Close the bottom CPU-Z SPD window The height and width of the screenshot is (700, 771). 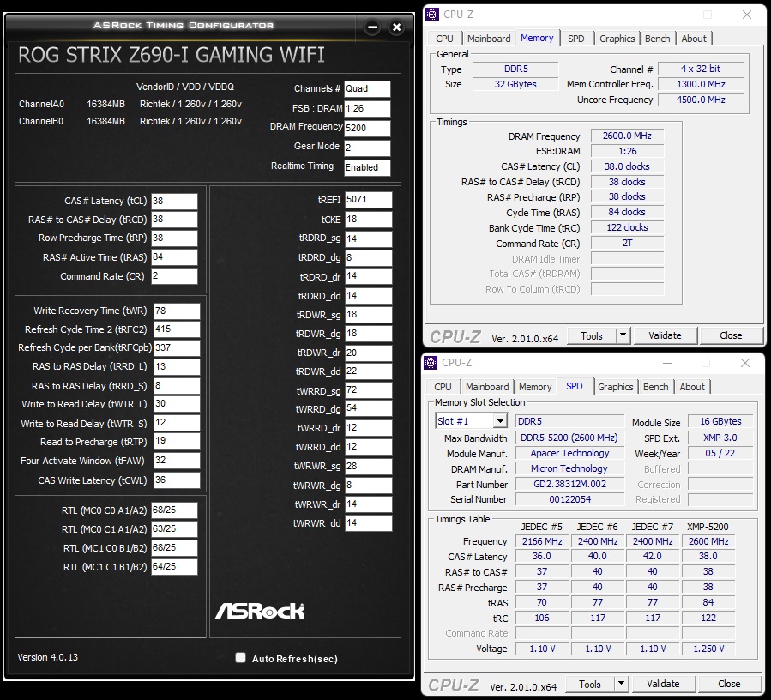tap(745, 363)
